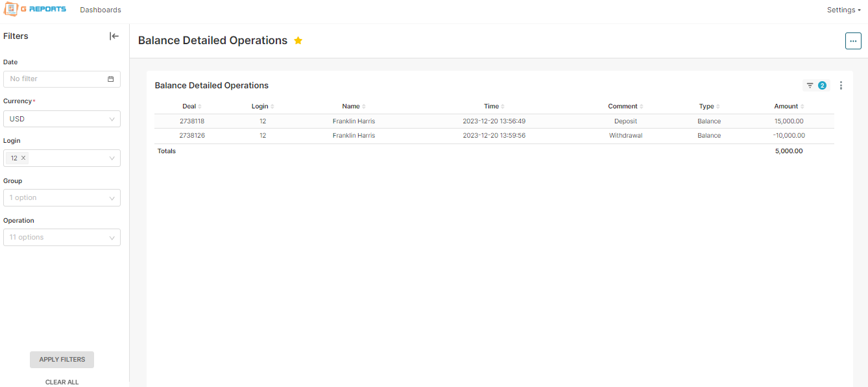868x387 pixels.
Task: Remove login 12 from the Login filter
Action: click(23, 158)
